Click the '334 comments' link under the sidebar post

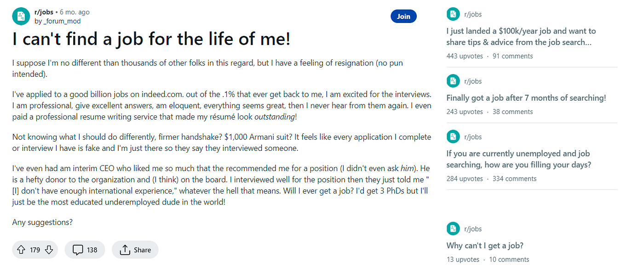[x=515, y=178]
